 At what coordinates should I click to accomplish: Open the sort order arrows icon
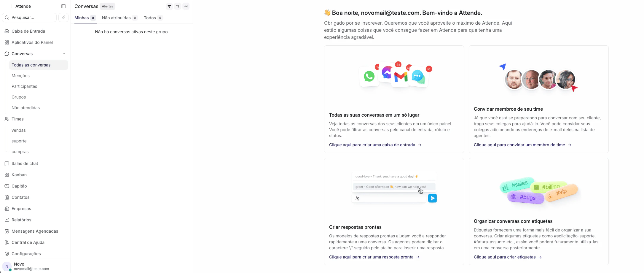[x=178, y=6]
